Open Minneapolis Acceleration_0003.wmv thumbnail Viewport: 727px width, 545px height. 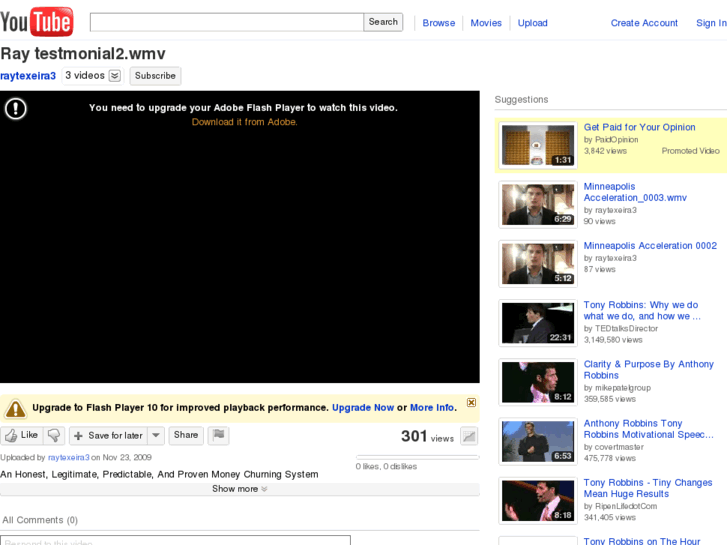click(x=538, y=205)
